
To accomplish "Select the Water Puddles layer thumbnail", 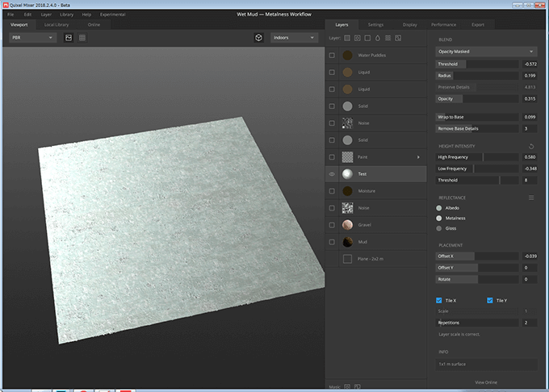I will [x=347, y=55].
